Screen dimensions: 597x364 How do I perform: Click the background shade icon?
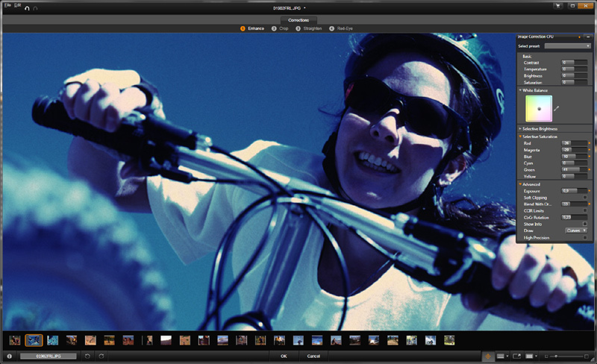[x=529, y=356]
